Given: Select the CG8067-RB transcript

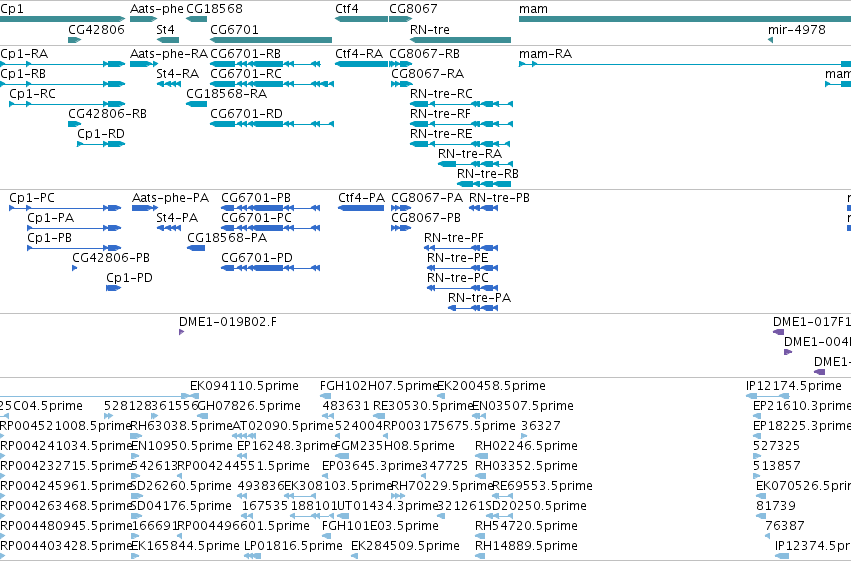Looking at the screenshot, I should (401, 64).
